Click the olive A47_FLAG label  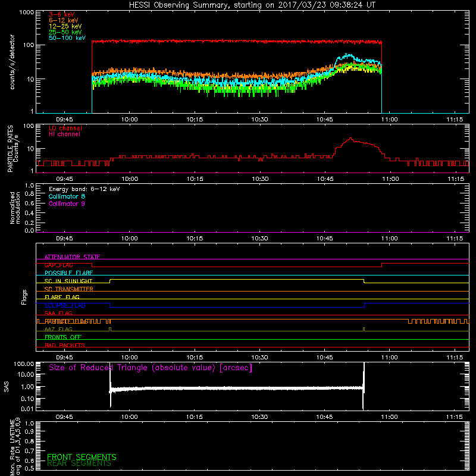(58, 329)
